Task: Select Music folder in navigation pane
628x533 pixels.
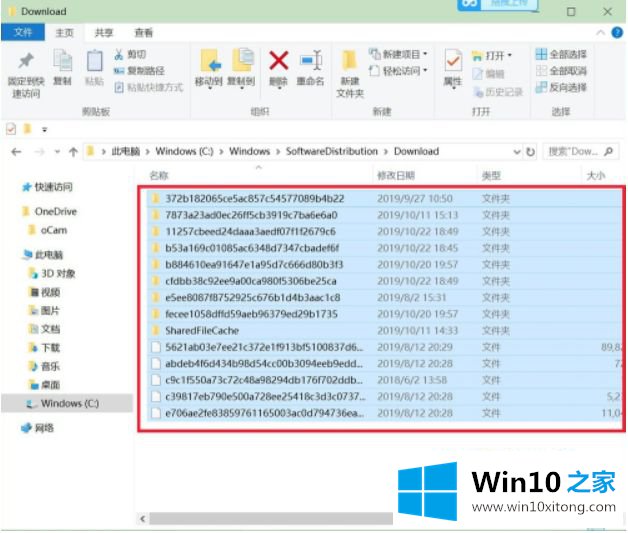Action: tap(44, 366)
